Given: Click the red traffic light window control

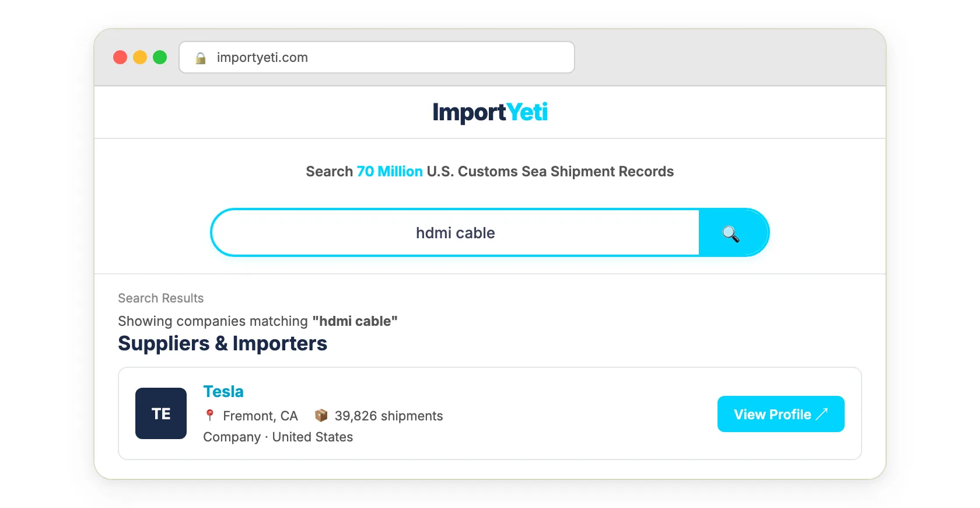Looking at the screenshot, I should pos(120,57).
